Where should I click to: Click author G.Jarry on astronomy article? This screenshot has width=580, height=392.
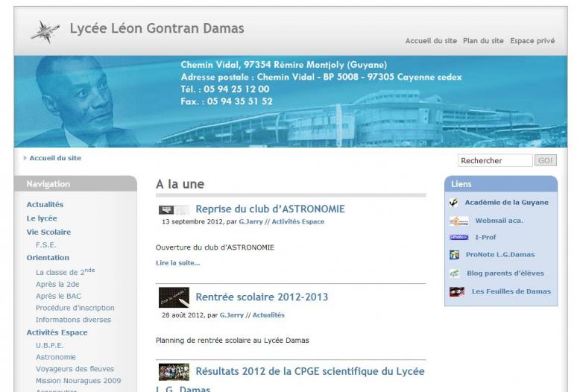250,221
